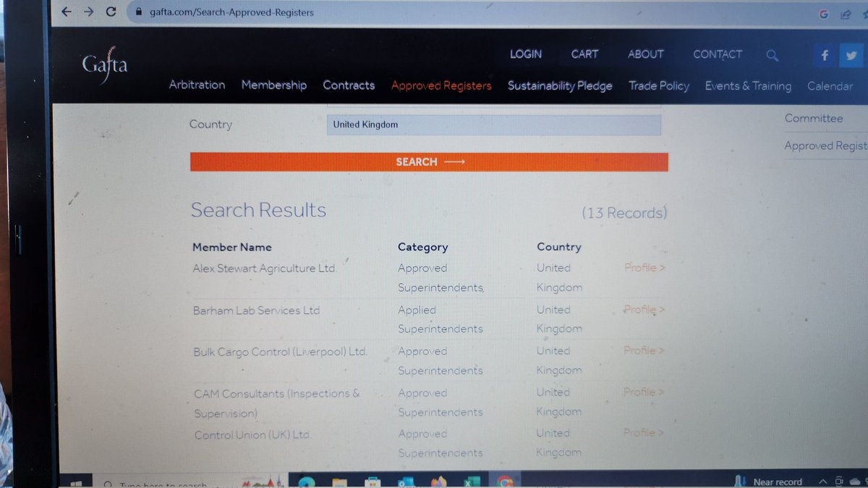
Task: Open the Arbitration menu
Action: 197,85
